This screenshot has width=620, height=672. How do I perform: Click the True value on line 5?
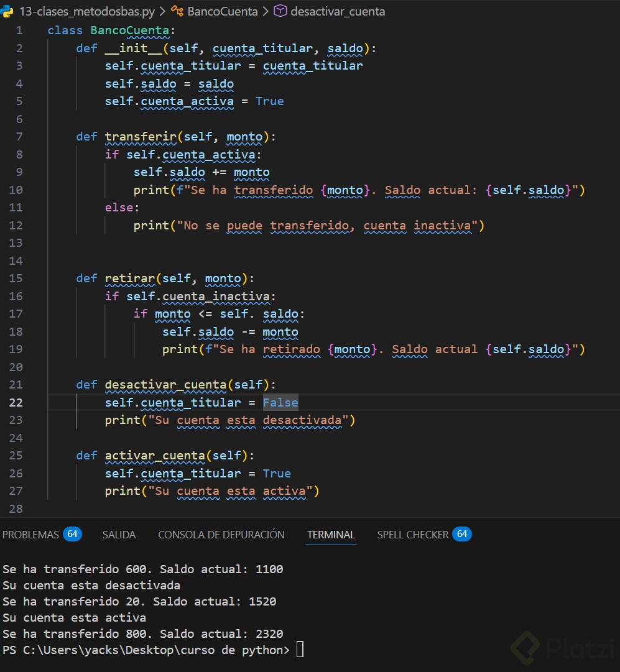click(270, 101)
